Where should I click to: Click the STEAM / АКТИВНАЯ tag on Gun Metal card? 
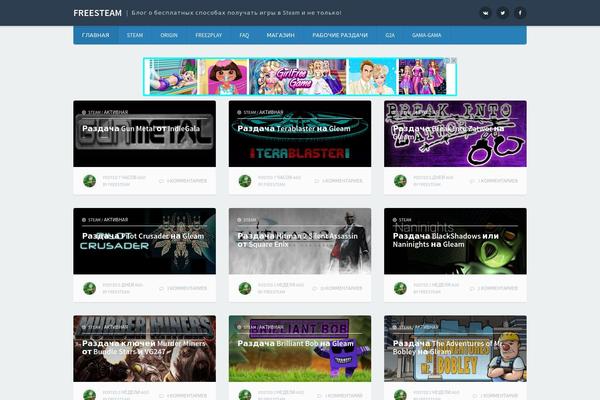[x=105, y=113]
